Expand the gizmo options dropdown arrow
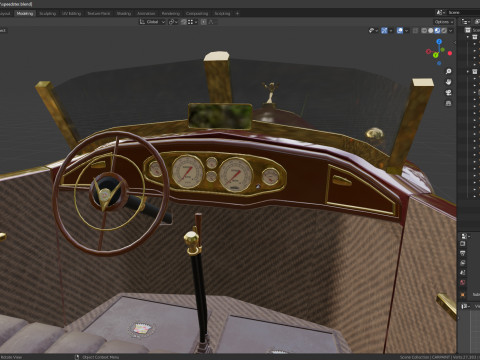Image resolution: width=480 pixels, height=360 pixels. point(391,30)
